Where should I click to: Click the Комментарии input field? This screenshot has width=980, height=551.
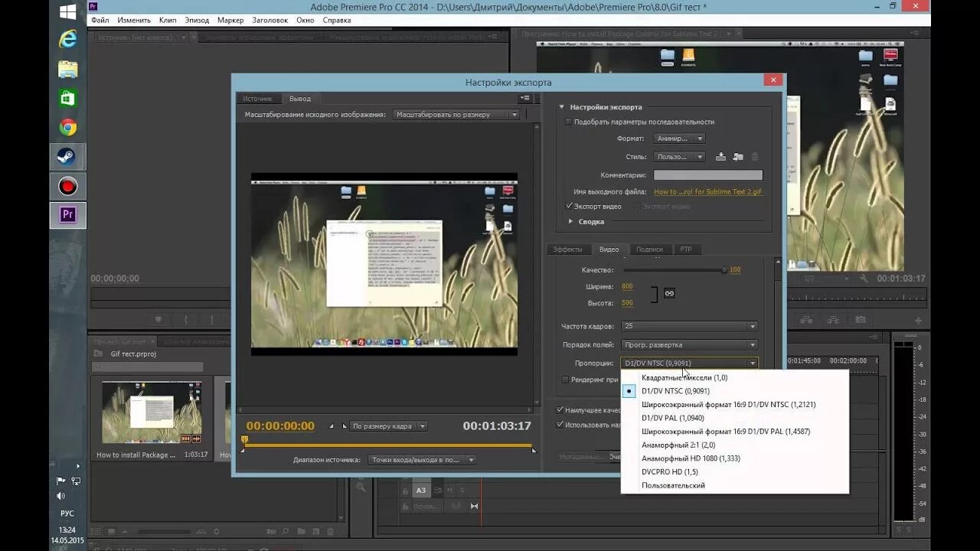(x=707, y=175)
